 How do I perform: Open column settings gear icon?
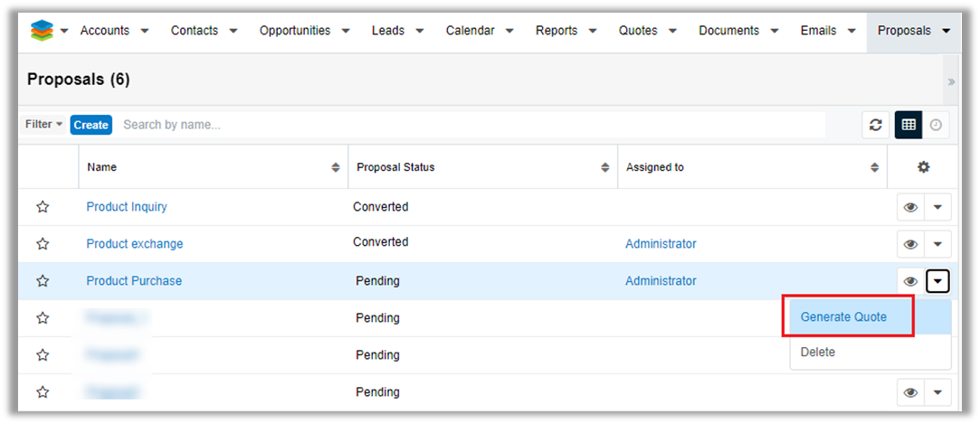point(923,167)
